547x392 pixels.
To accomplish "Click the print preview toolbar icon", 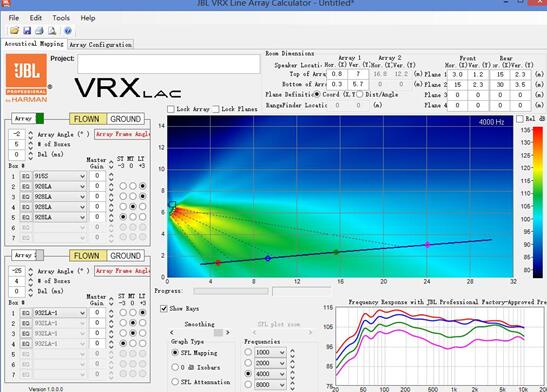I will pyautogui.click(x=52, y=31).
